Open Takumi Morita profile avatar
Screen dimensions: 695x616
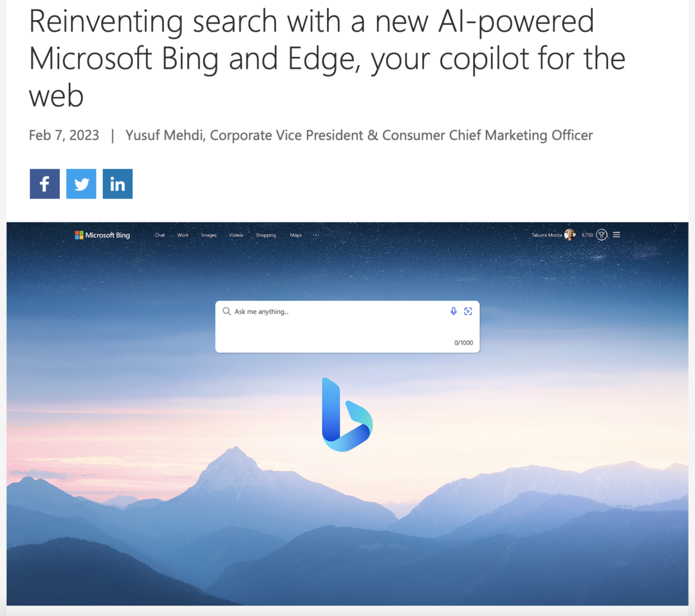click(x=570, y=235)
